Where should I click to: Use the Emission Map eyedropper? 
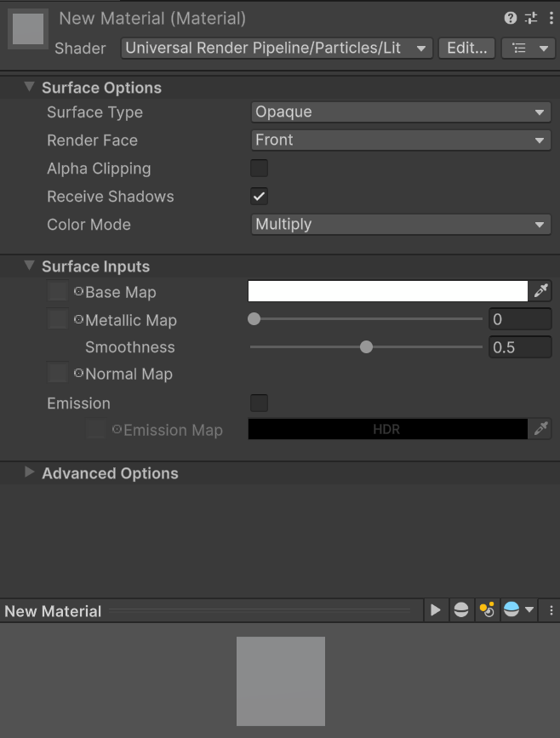coord(540,429)
